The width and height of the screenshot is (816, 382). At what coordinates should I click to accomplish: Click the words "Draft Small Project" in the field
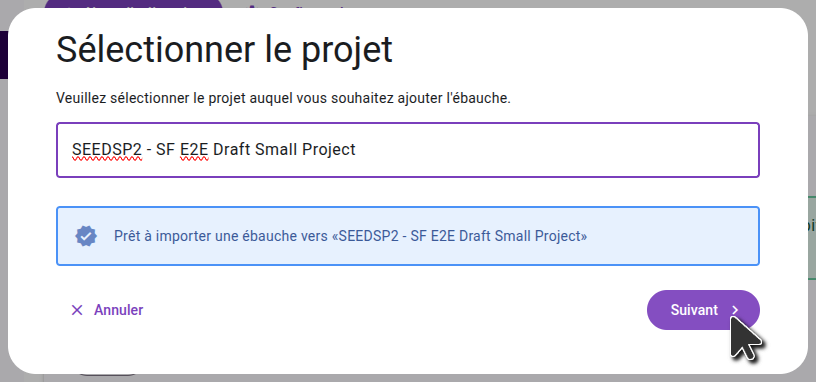click(x=285, y=150)
